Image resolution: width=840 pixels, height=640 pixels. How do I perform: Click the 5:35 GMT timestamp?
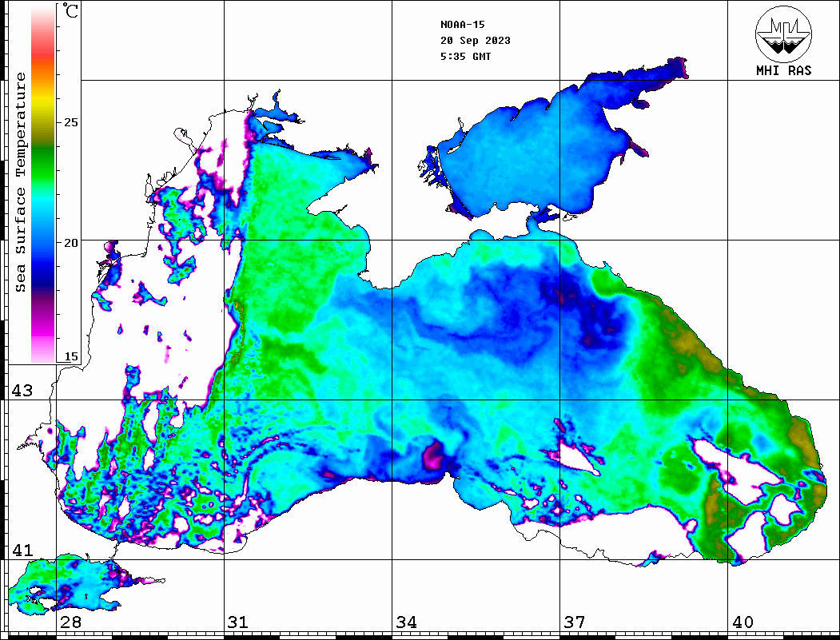(465, 57)
